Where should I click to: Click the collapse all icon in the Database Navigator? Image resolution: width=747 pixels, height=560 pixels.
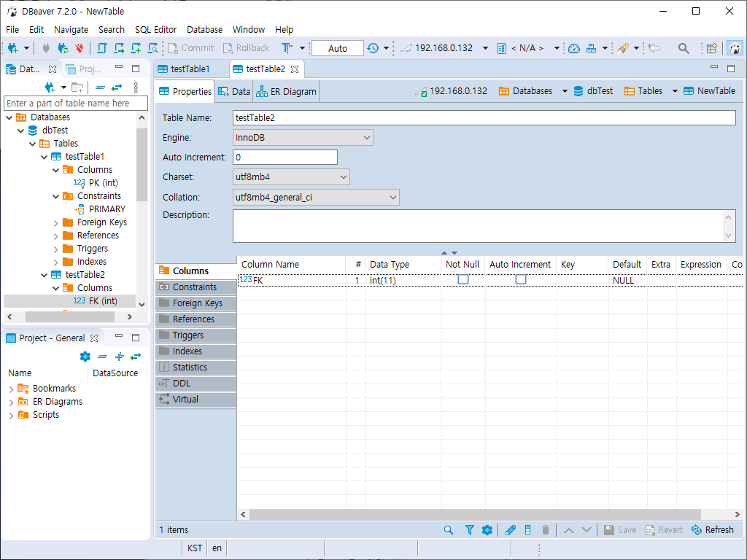pyautogui.click(x=100, y=87)
